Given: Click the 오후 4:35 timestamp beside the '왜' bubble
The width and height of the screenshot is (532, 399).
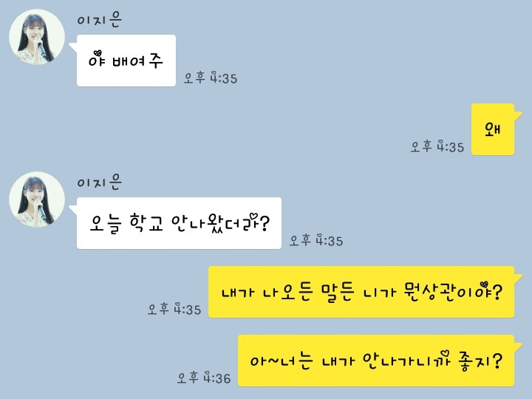Looking at the screenshot, I should 437,147.
